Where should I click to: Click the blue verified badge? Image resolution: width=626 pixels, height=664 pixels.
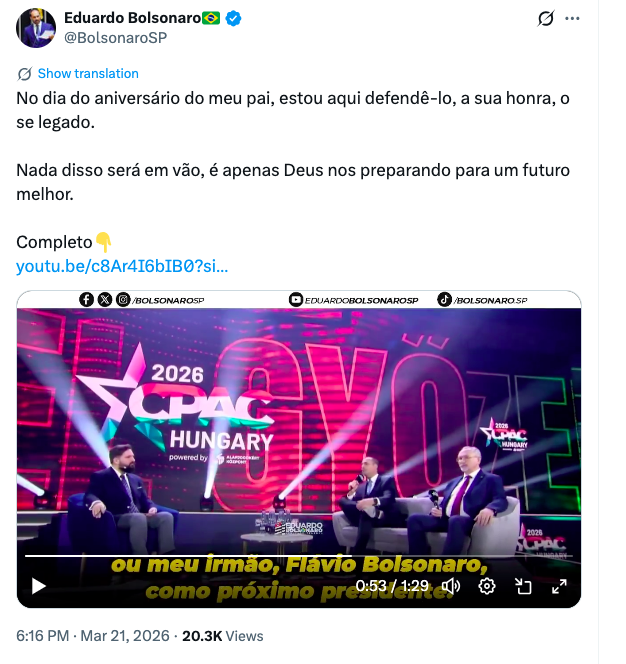click(233, 18)
